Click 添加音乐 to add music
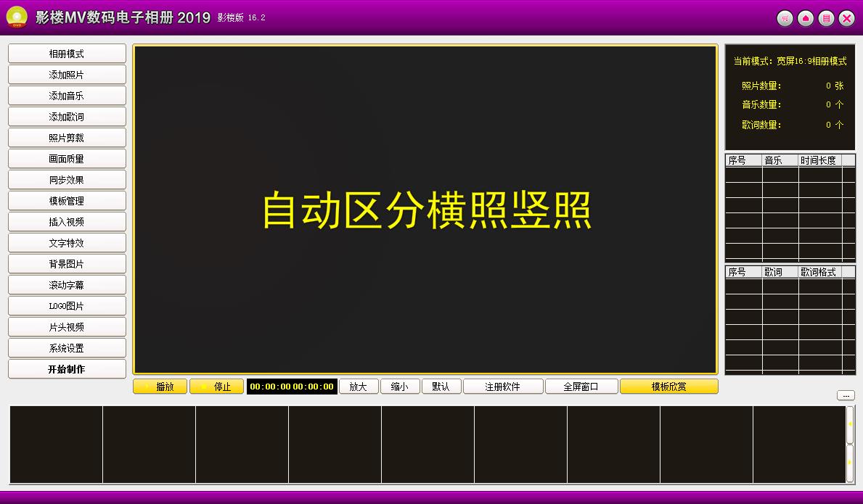 [x=67, y=96]
